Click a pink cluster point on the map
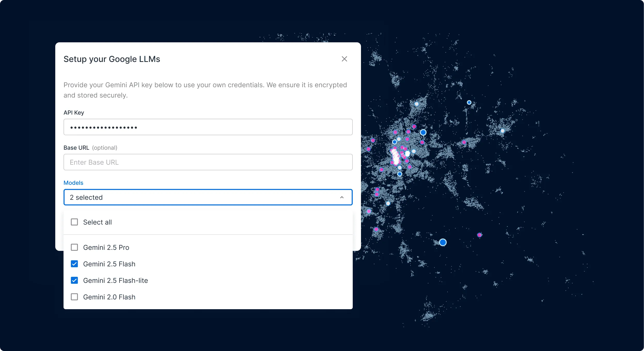644x351 pixels. tap(479, 235)
